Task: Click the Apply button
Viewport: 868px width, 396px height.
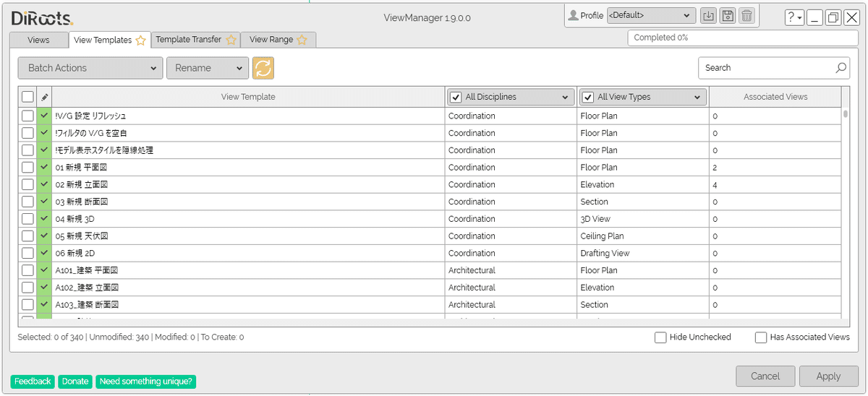Action: point(828,376)
